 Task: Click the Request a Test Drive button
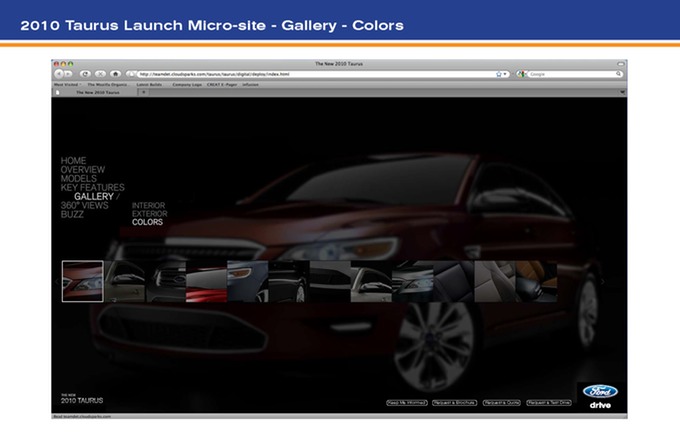(549, 403)
